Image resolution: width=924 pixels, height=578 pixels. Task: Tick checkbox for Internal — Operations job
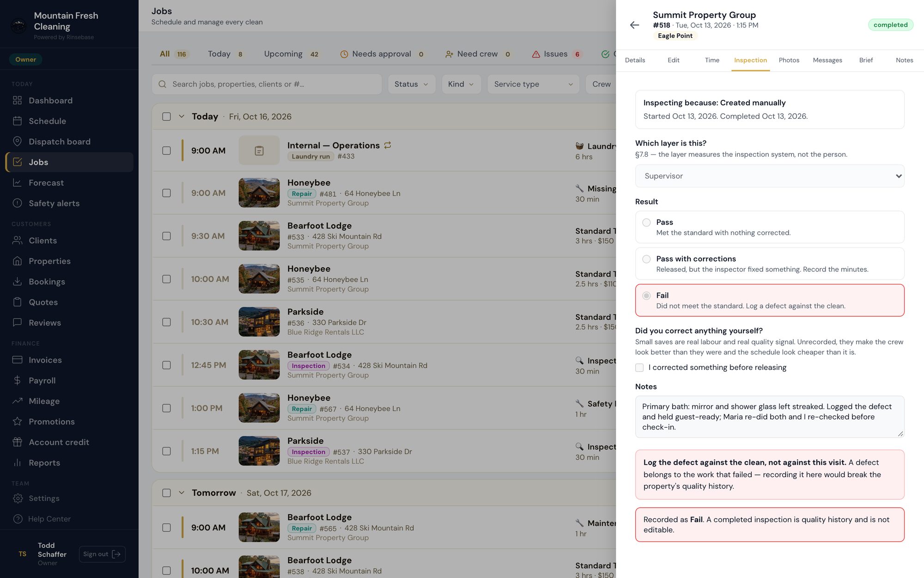[166, 151]
